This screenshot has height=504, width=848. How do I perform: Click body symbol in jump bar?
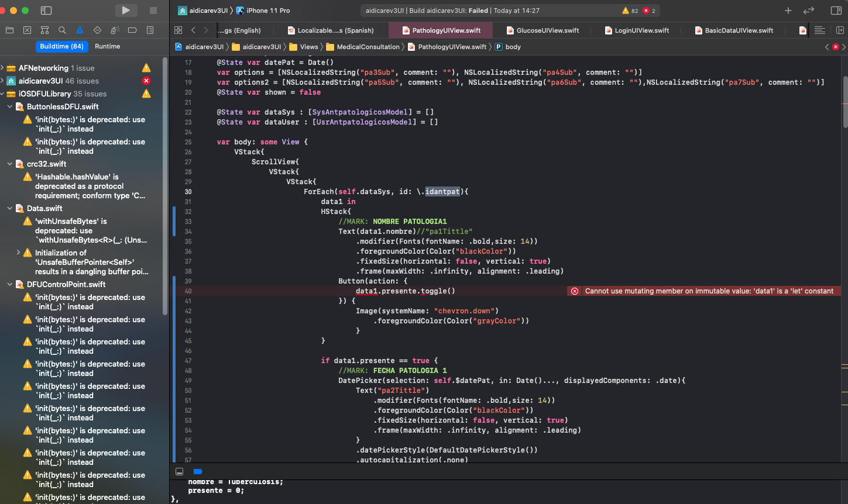pyautogui.click(x=508, y=47)
